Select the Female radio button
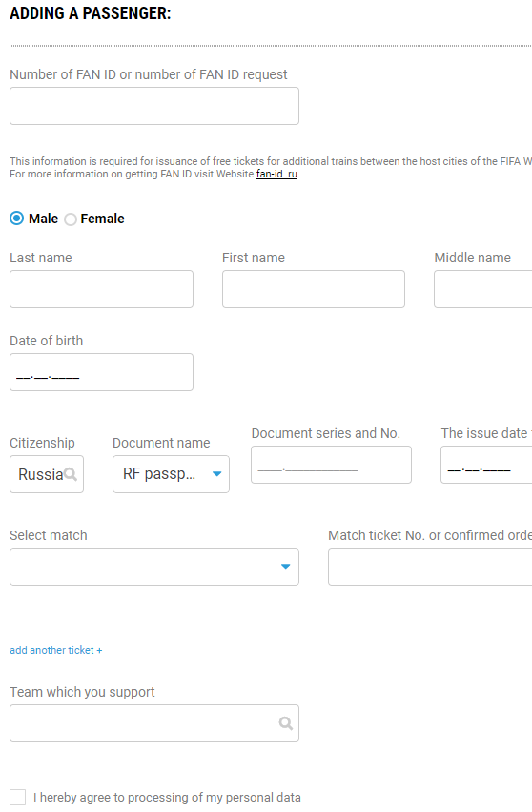 71,219
